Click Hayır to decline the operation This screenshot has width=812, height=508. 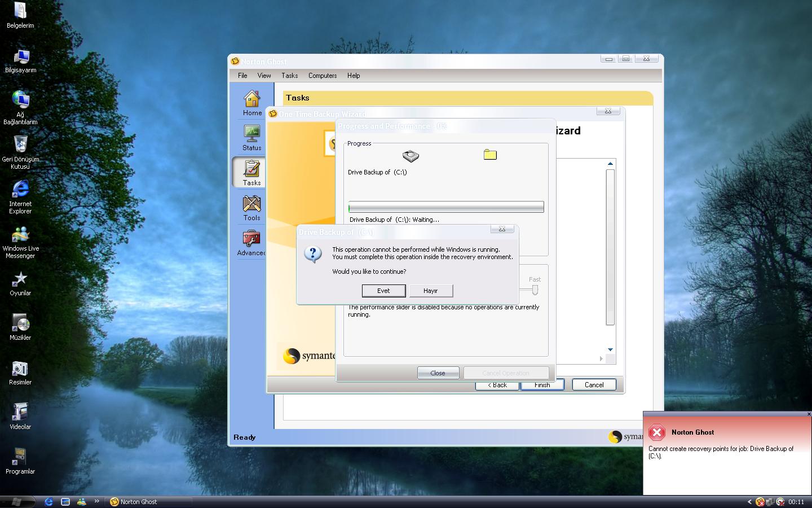431,291
